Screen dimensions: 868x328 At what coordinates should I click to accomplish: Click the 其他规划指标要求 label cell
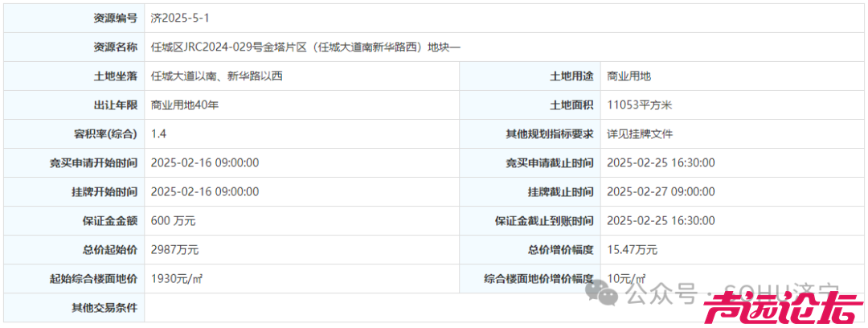tap(530, 134)
